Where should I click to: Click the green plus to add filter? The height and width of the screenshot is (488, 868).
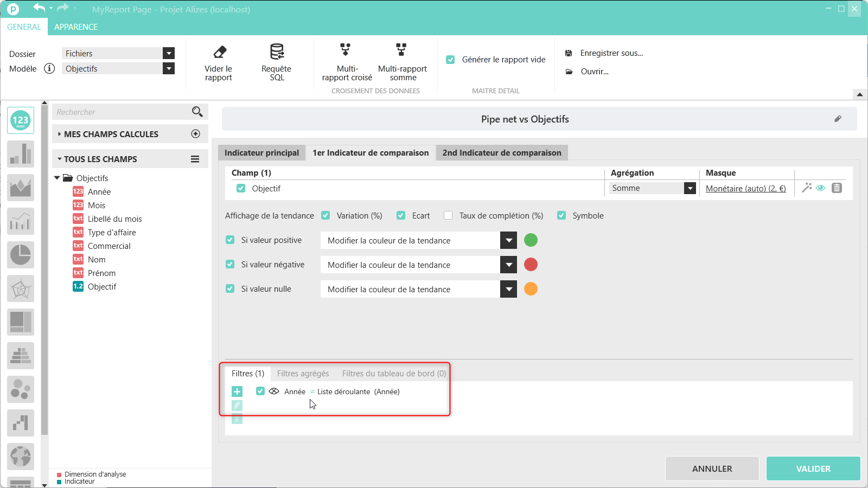click(x=237, y=391)
